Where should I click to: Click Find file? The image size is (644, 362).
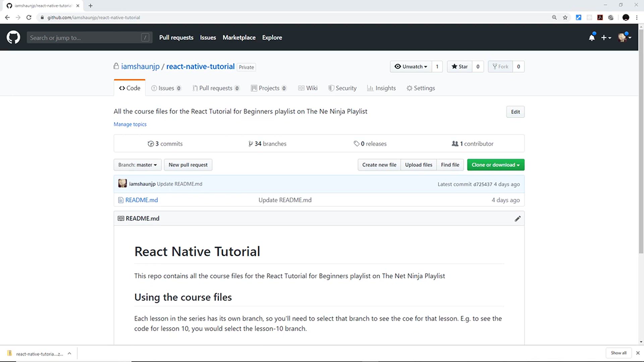tap(450, 165)
